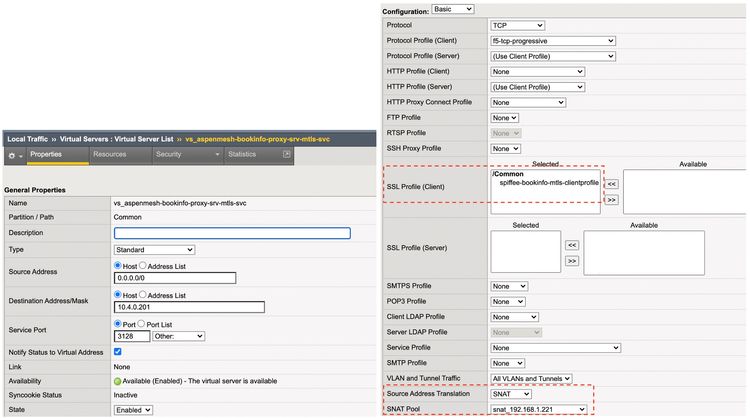750x418 pixels.
Task: Click the Statistics tab pop-out icon
Action: click(287, 155)
